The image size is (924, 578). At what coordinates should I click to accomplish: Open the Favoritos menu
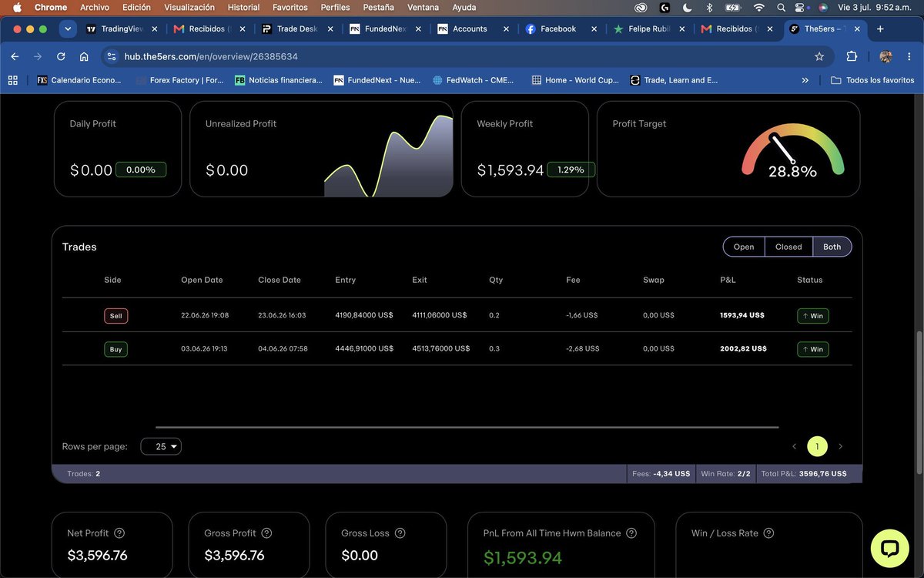click(x=290, y=7)
